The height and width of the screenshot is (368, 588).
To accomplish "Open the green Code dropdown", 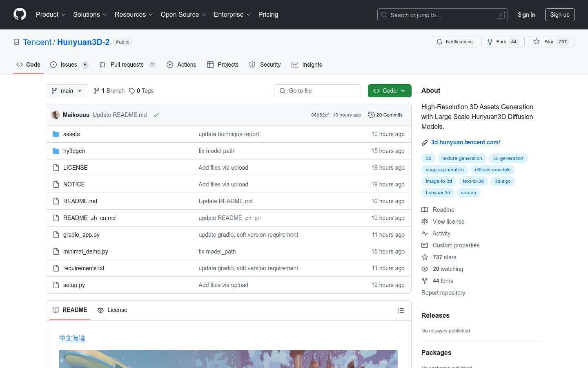I will coord(389,91).
